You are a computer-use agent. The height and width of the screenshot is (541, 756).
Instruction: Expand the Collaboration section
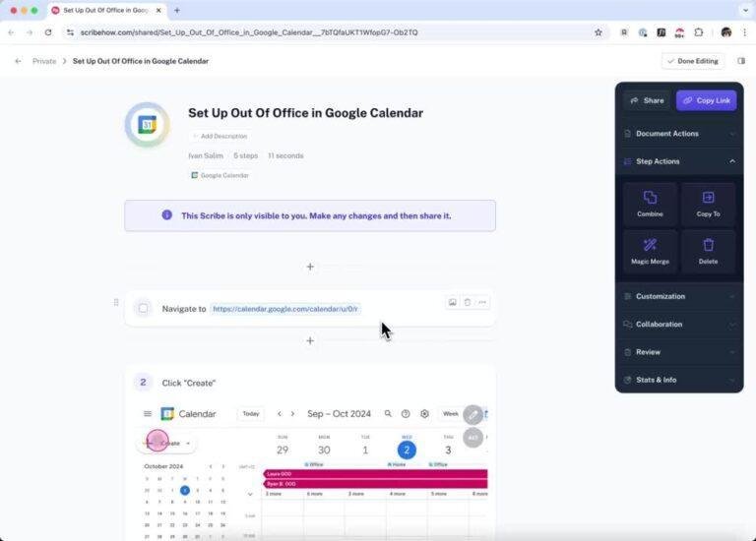click(x=679, y=325)
